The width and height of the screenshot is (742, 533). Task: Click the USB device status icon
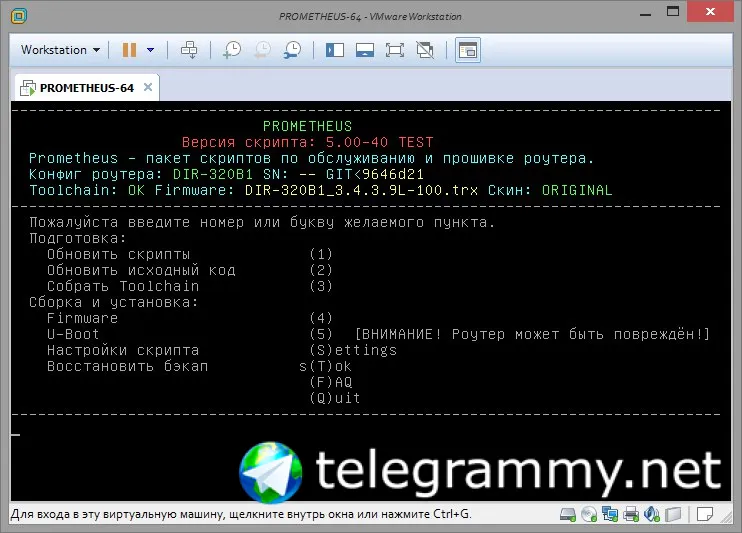[673, 514]
